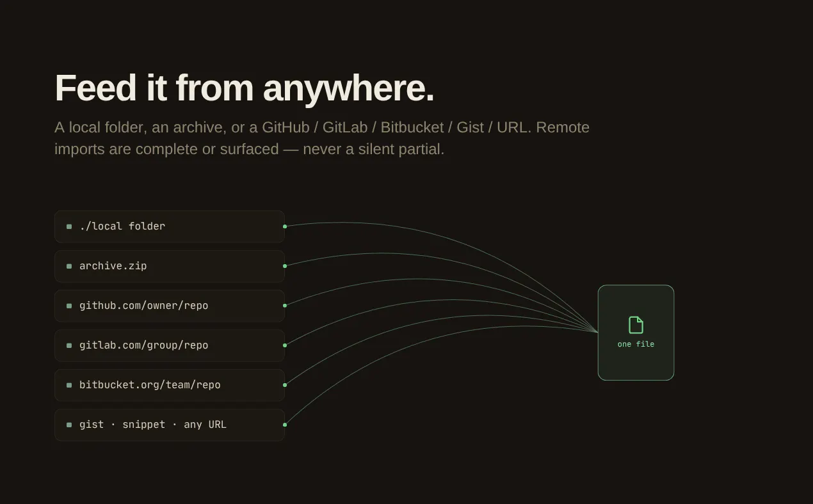Image resolution: width=813 pixels, height=504 pixels.
Task: Click the green connector dot on github.com/owner/repo
Action: pos(285,306)
